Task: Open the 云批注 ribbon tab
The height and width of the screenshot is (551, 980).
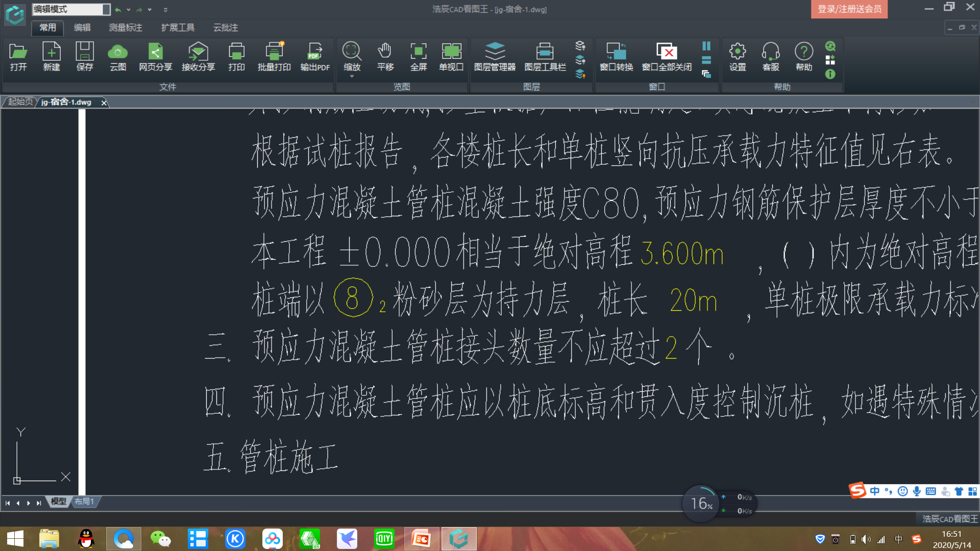Action: click(x=226, y=28)
